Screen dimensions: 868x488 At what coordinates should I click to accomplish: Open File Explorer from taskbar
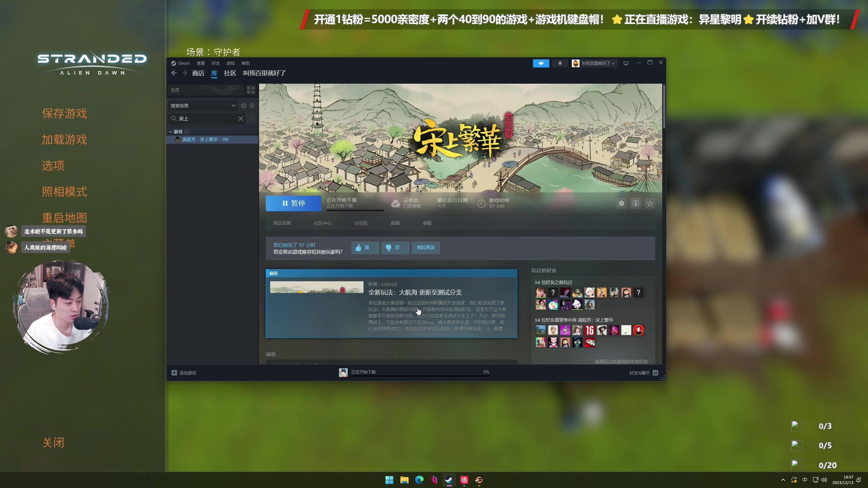click(x=404, y=480)
